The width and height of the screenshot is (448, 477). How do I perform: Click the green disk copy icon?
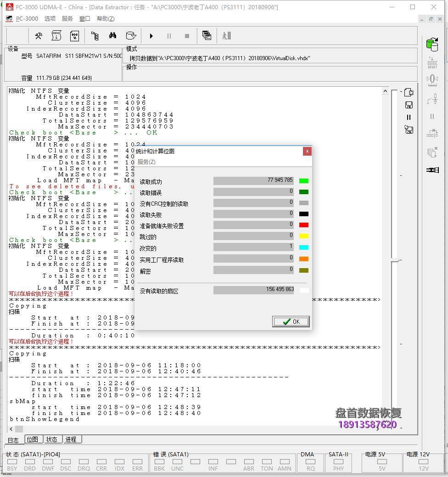(432, 44)
